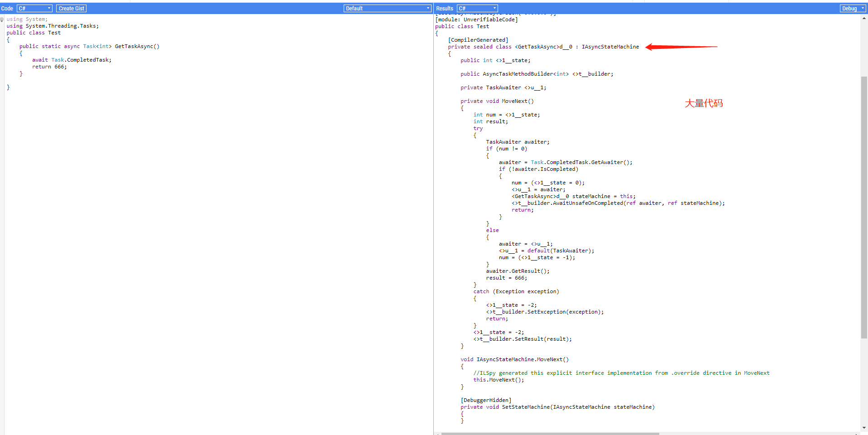Click the Code panel label

(x=7, y=8)
